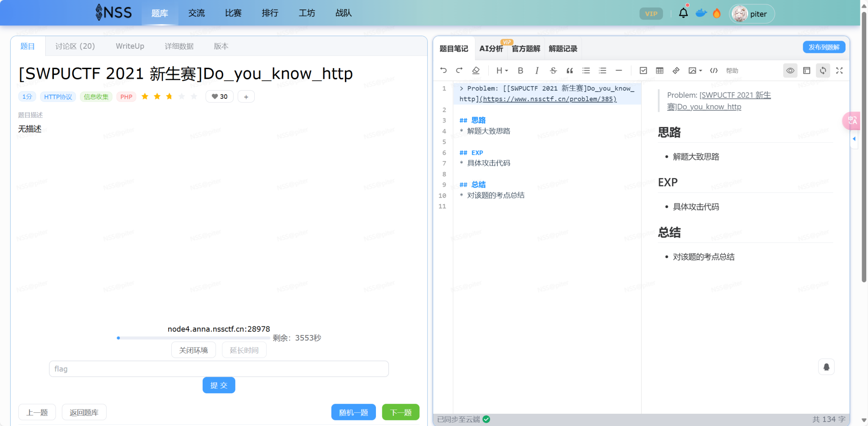Viewport: 868px width, 426px height.
Task: Click the 发布到题解 button
Action: click(823, 47)
